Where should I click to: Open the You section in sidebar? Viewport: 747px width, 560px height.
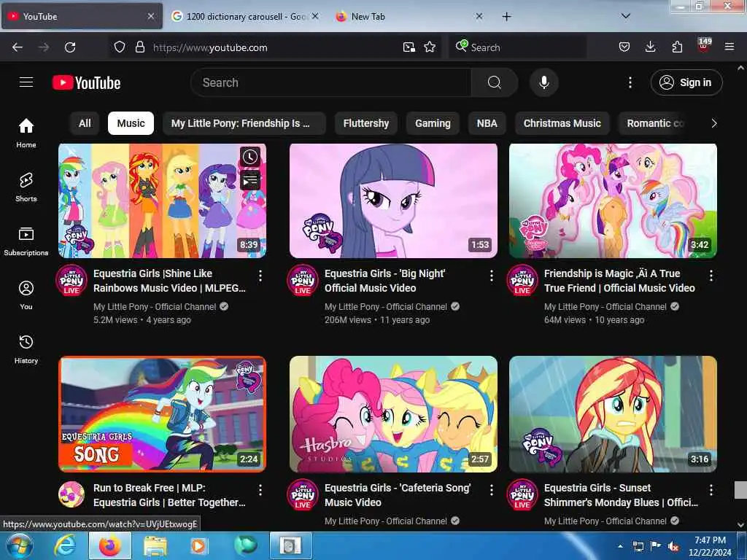click(26, 295)
